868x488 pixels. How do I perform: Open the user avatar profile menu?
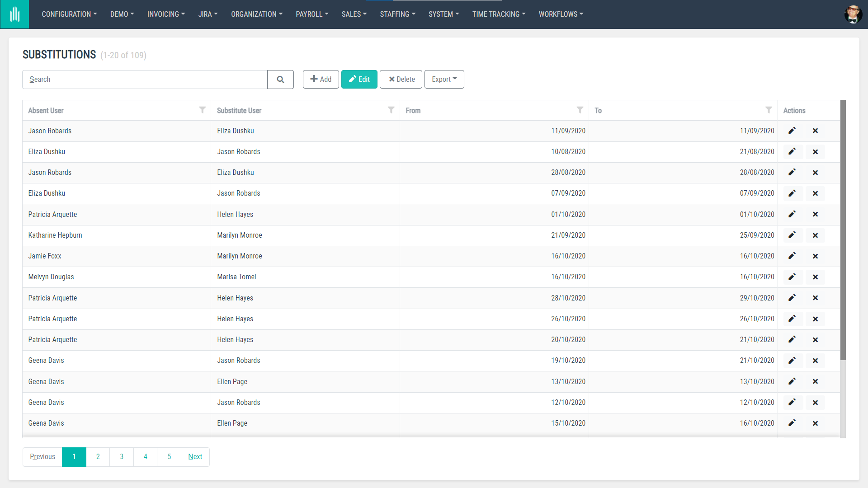(853, 14)
